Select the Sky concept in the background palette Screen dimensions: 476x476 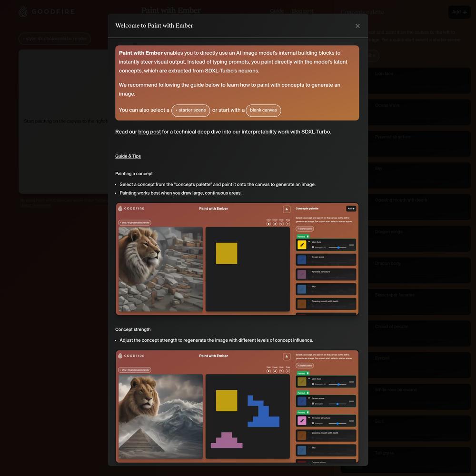point(419,175)
